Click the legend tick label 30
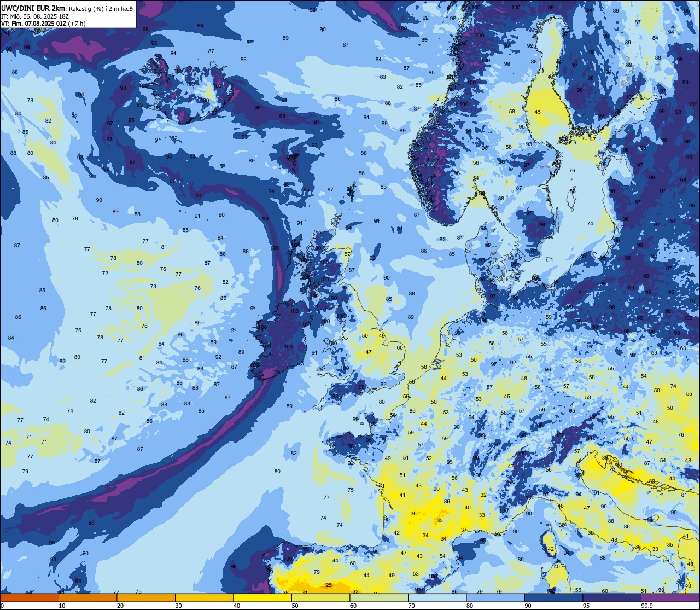Image resolution: width=700 pixels, height=610 pixels. pos(178,606)
